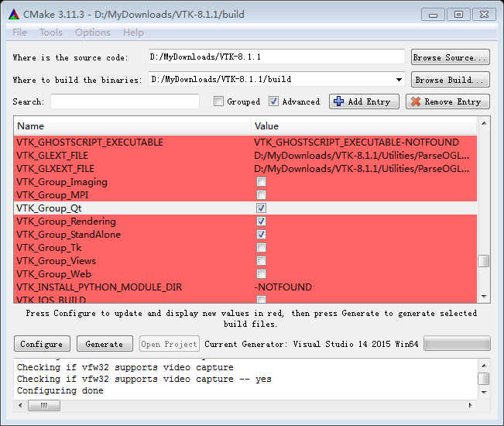
Task: Click the output log vertical scrollbar thumb
Action: 484,379
